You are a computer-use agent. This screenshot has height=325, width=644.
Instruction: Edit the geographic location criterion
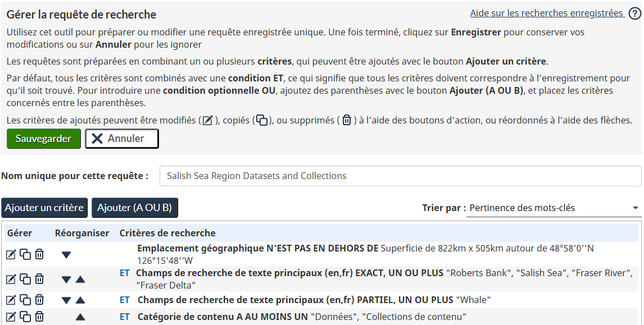click(10, 254)
